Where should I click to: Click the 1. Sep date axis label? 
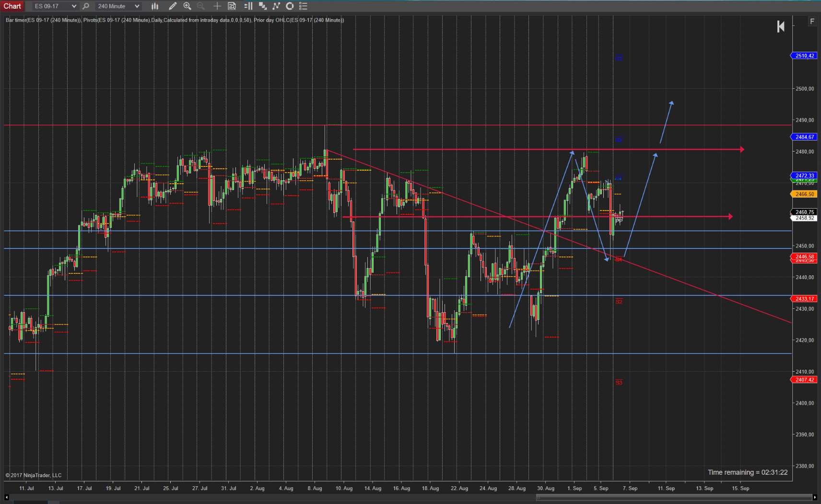(x=575, y=488)
